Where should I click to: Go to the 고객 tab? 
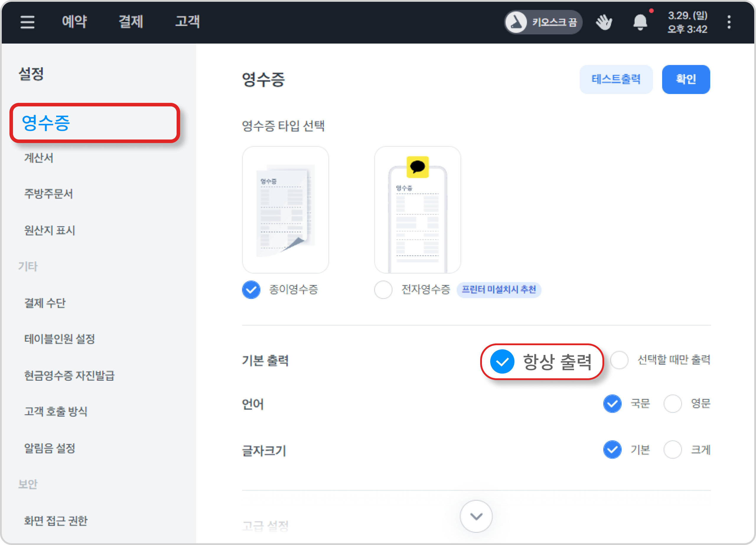188,22
